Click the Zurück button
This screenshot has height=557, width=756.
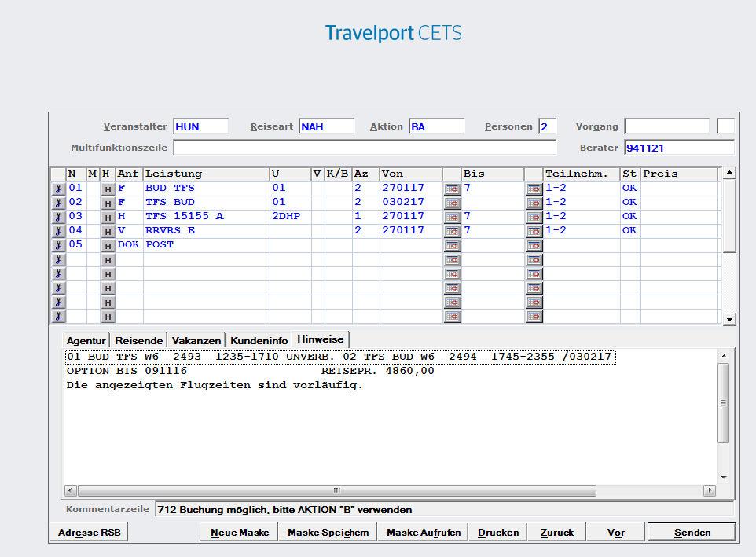click(557, 533)
